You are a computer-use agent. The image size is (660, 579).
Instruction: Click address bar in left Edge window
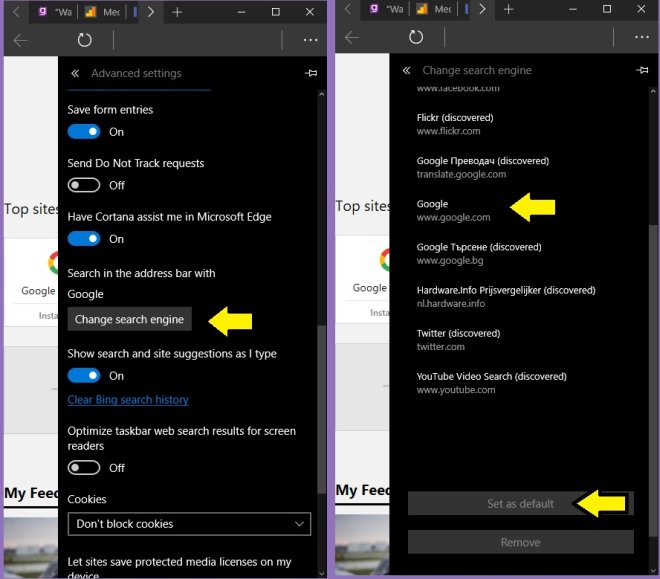tap(197, 40)
